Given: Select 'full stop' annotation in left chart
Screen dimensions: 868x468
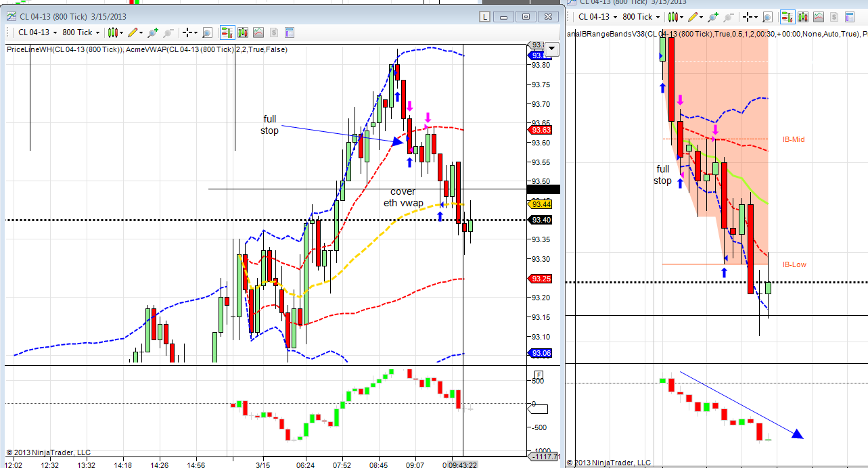Looking at the screenshot, I should tap(269, 124).
